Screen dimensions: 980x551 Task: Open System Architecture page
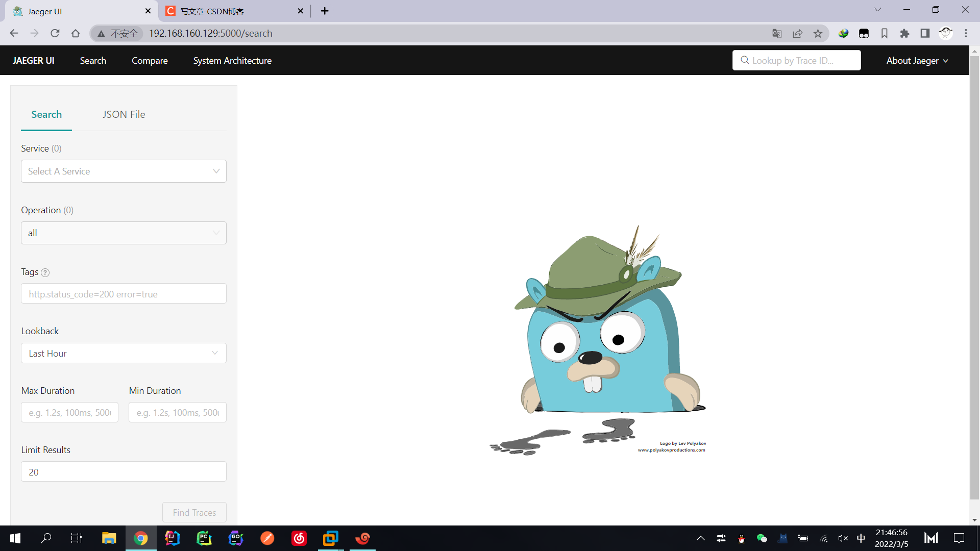tap(232, 61)
